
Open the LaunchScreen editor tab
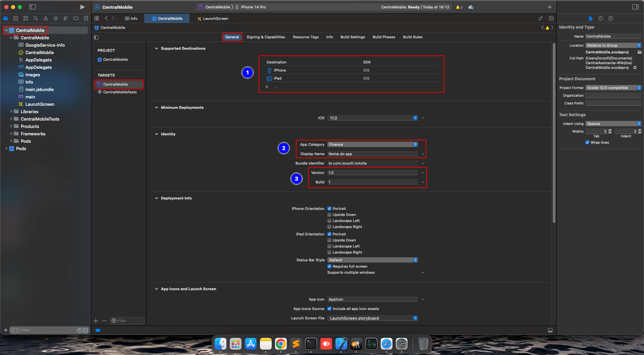tap(213, 18)
